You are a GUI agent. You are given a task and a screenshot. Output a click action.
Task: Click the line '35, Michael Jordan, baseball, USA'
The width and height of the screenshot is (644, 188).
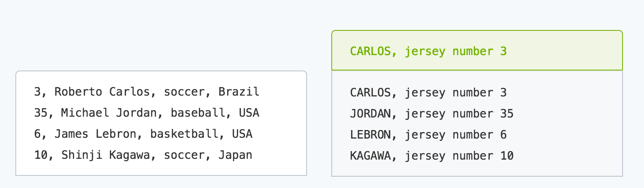(147, 113)
